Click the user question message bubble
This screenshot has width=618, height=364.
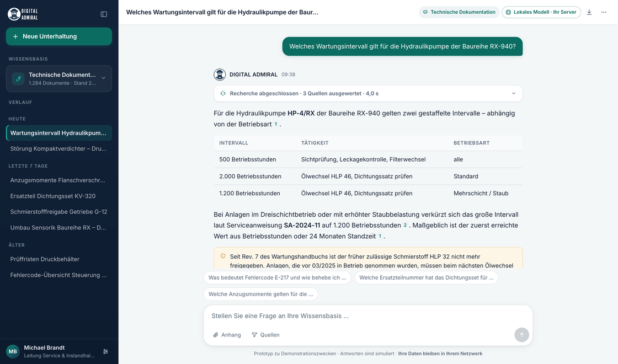402,46
